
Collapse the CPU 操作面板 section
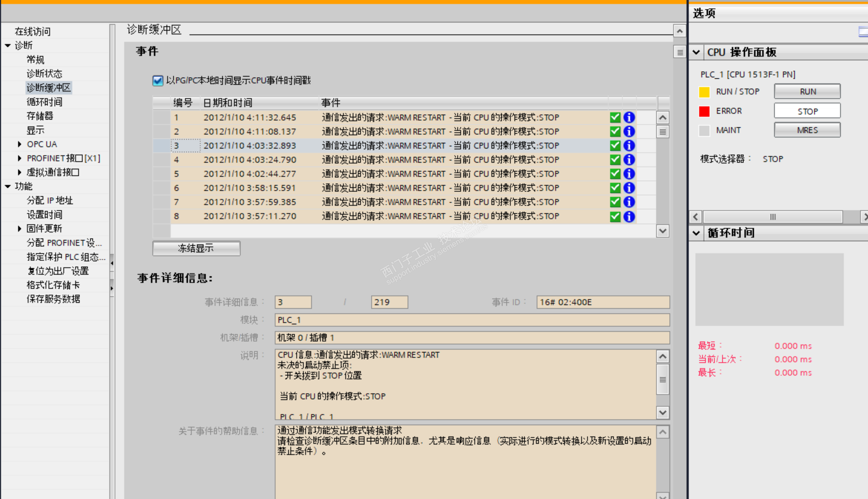tap(696, 53)
